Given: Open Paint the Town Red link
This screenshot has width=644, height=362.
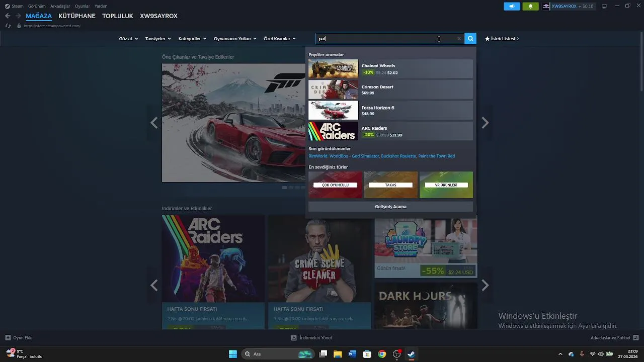Looking at the screenshot, I should (x=437, y=156).
